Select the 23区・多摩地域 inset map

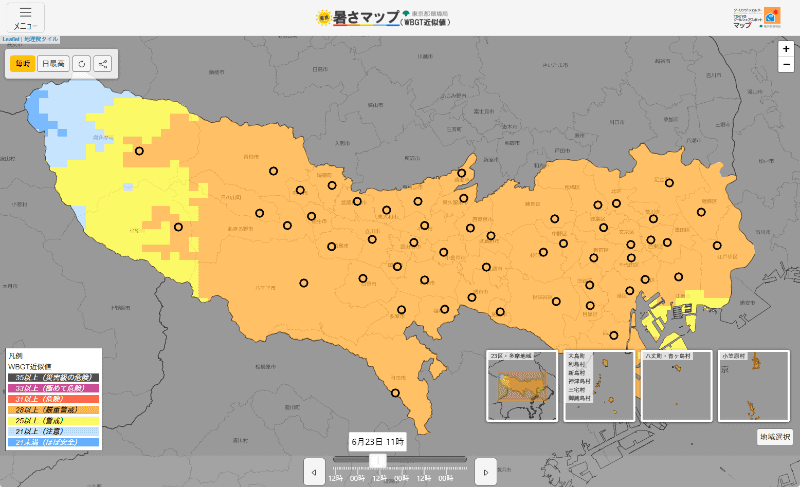click(522, 386)
